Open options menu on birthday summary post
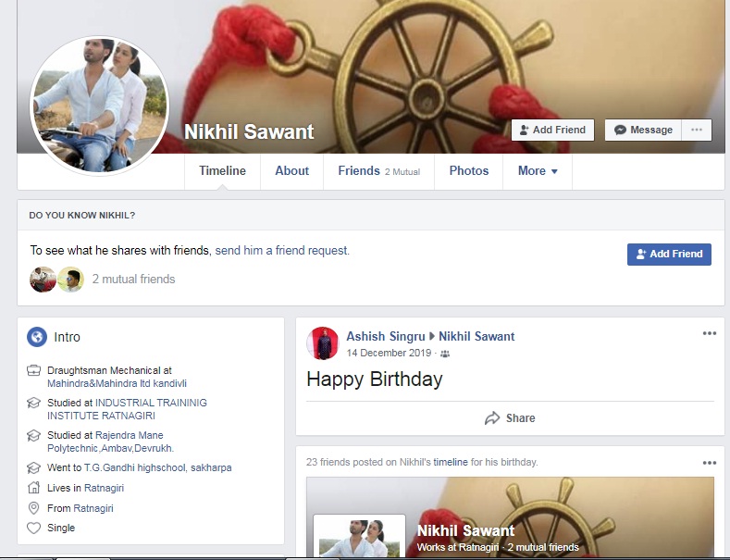The height and width of the screenshot is (560, 730). (710, 463)
